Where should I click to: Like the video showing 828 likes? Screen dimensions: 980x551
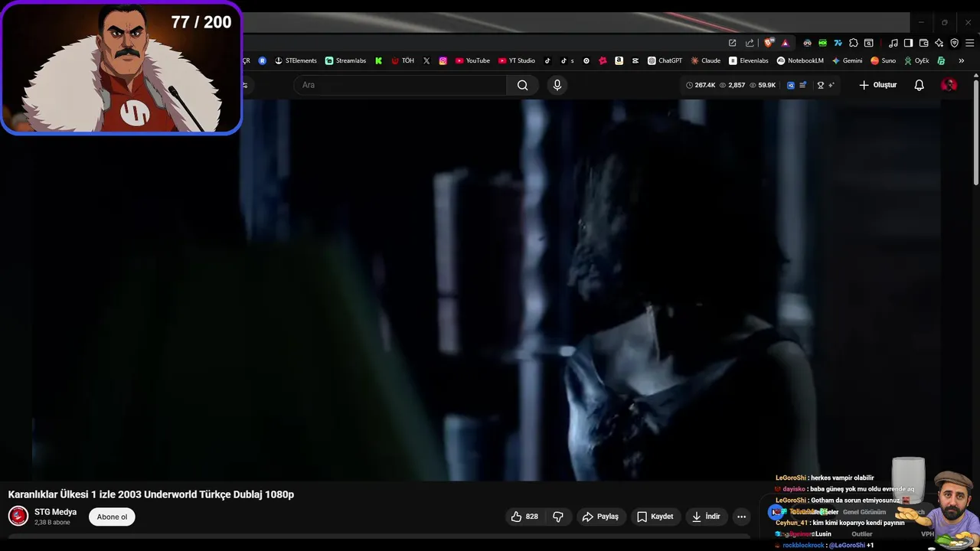(x=524, y=517)
